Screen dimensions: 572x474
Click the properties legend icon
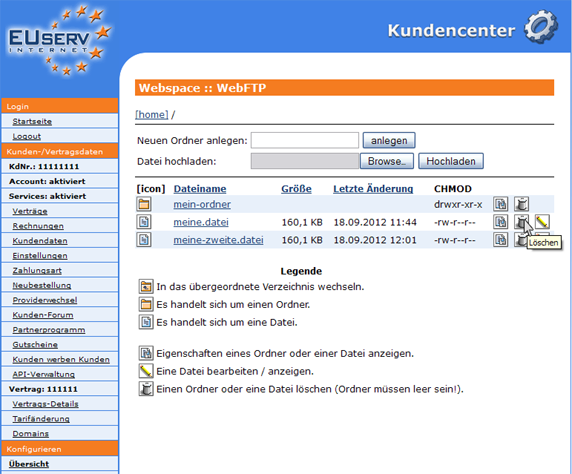(x=146, y=353)
